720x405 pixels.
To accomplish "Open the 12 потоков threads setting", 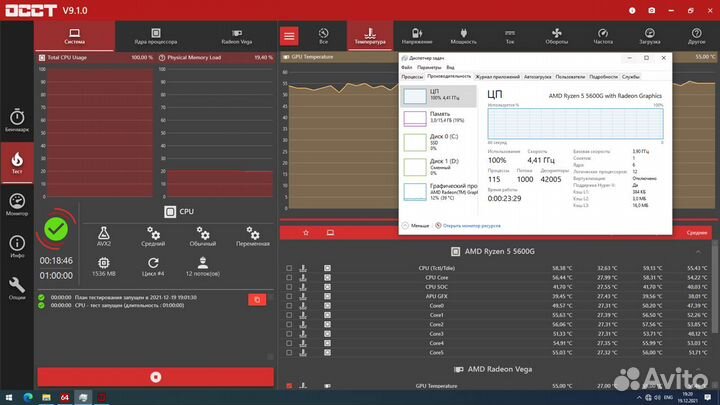I will (202, 267).
